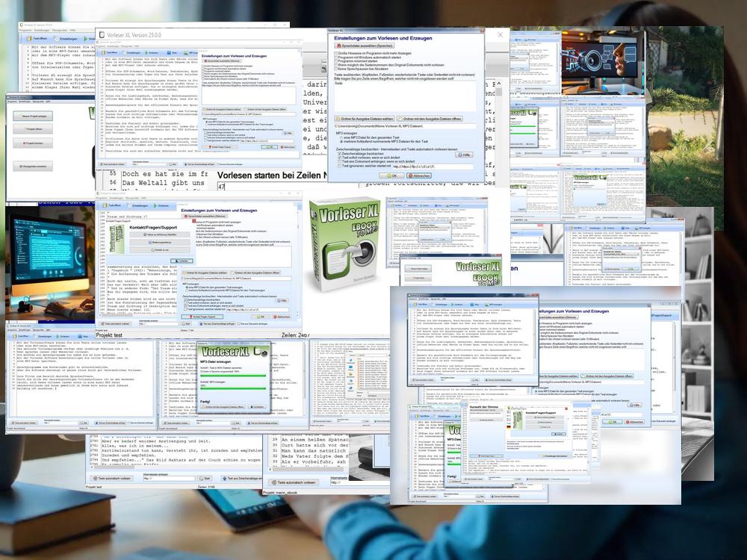Click second green progress bar in 'MP3-Datei erzeugen' dialog
This screenshot has height=560, width=747.
coord(233,388)
